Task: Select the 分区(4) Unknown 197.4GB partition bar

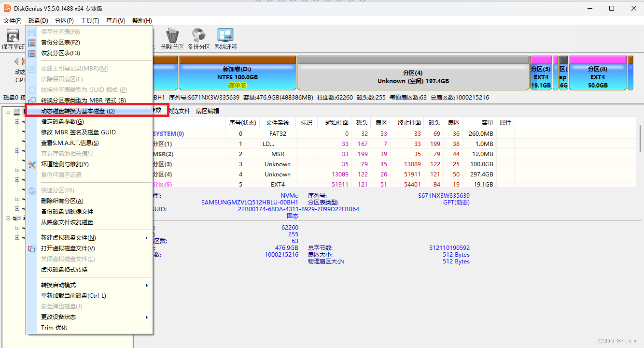Action: click(x=413, y=73)
